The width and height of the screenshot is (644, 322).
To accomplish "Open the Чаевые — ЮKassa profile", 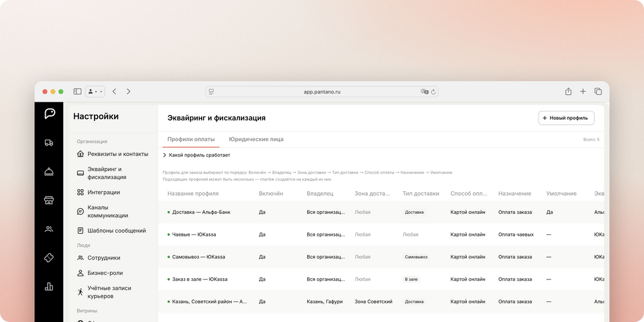I will pos(194,234).
